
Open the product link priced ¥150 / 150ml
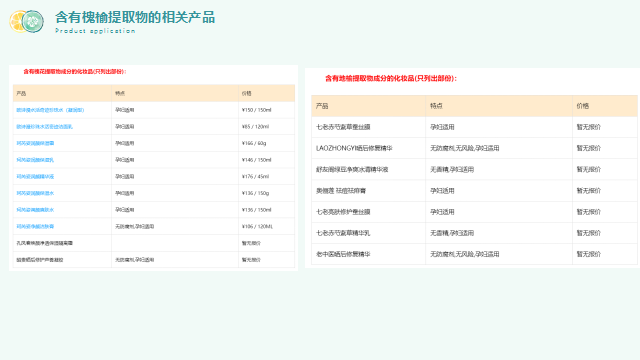(x=50, y=110)
